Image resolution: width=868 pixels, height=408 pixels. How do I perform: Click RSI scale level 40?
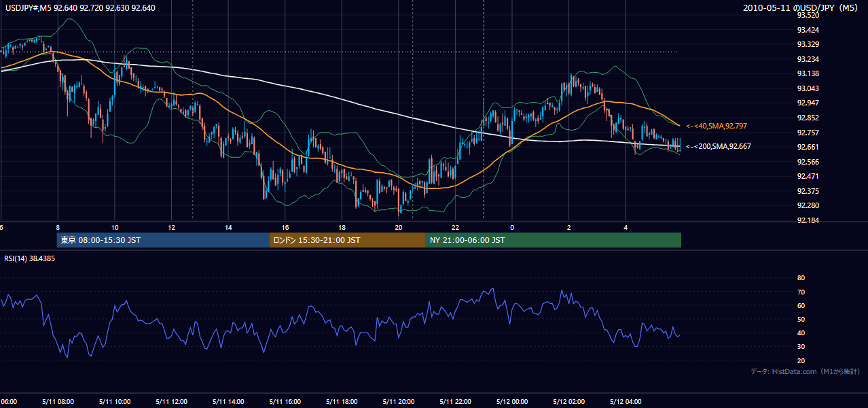pos(801,333)
